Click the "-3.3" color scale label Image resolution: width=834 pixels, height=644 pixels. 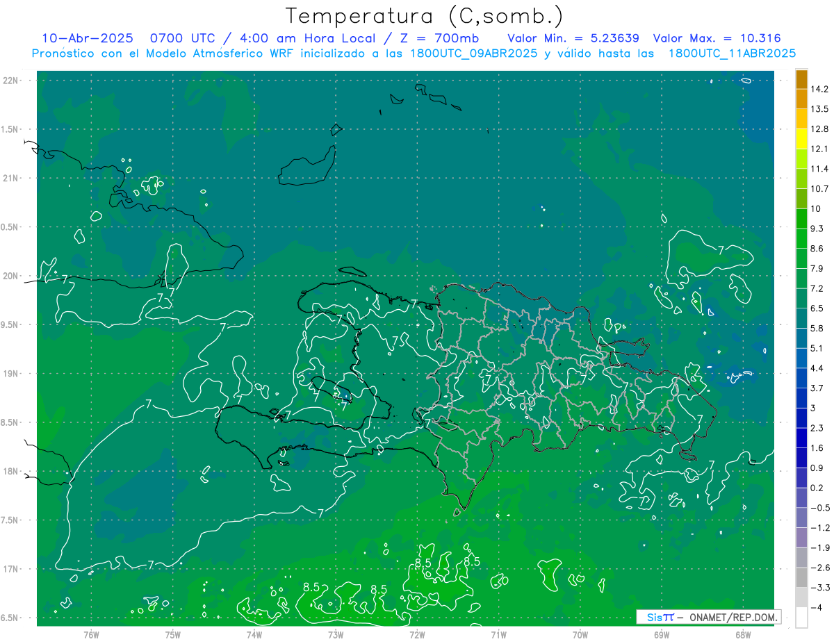coord(820,588)
